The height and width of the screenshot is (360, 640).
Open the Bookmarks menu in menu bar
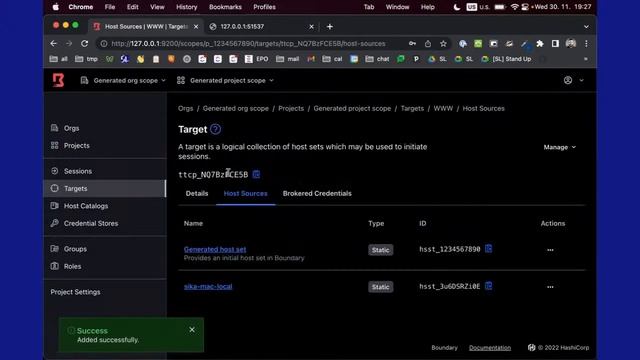225,7
